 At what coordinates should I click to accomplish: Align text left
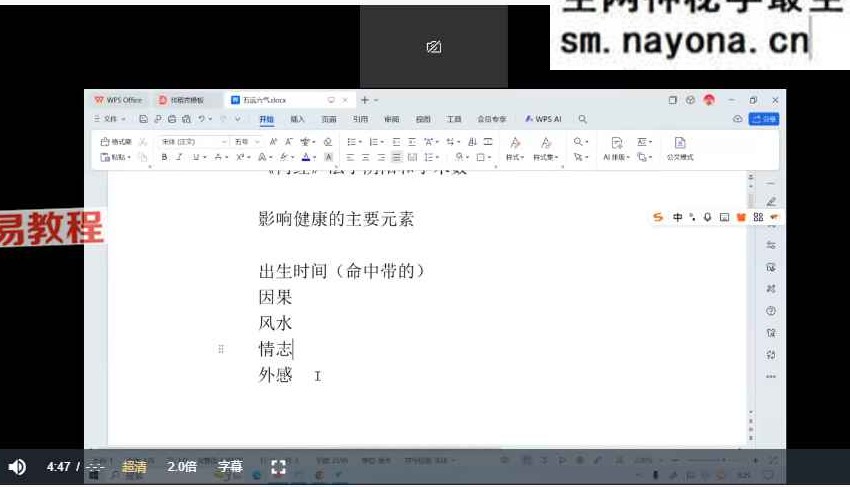click(350, 157)
